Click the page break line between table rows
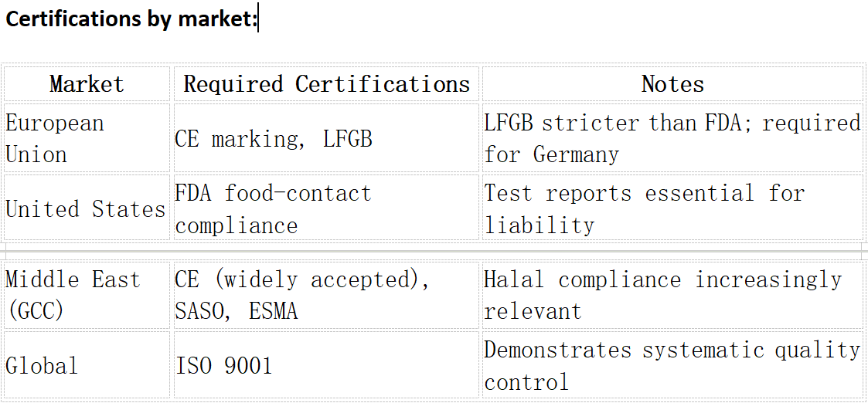 (434, 252)
